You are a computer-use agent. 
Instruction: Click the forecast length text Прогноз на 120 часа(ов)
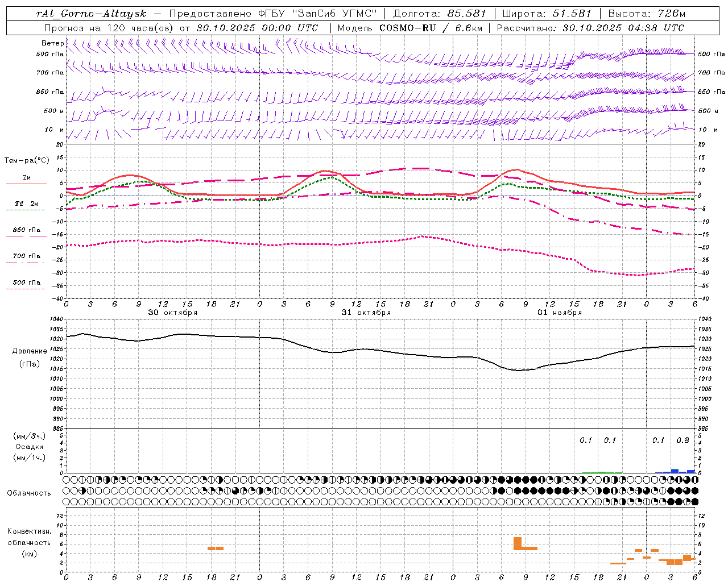point(109,28)
